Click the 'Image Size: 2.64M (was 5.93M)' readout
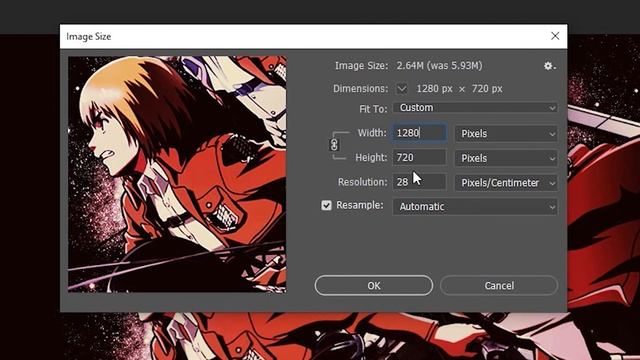 408,66
